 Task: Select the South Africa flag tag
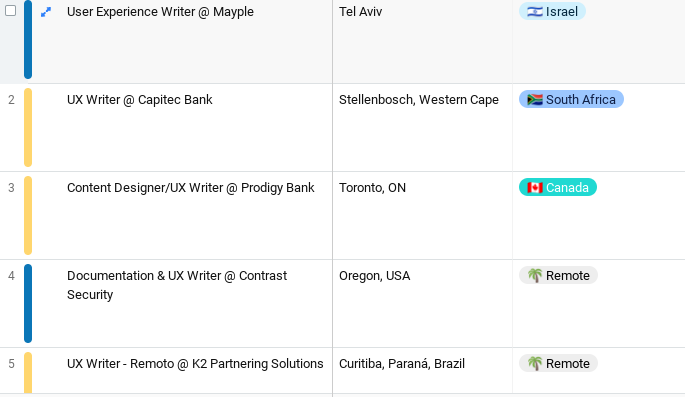coord(571,99)
